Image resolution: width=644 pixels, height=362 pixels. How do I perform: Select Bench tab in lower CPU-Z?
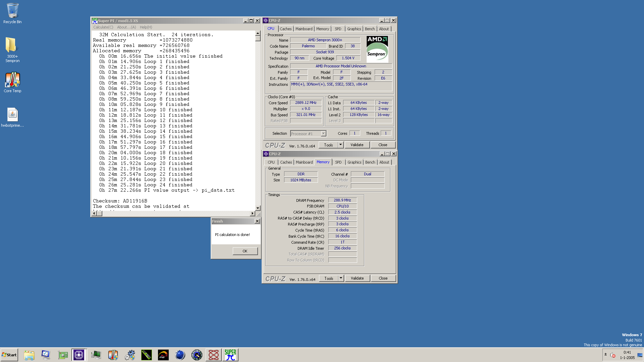point(370,162)
